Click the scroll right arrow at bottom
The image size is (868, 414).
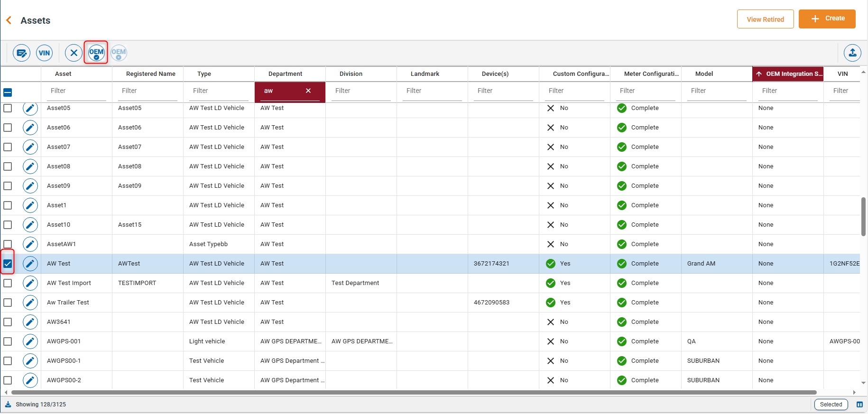coord(854,393)
